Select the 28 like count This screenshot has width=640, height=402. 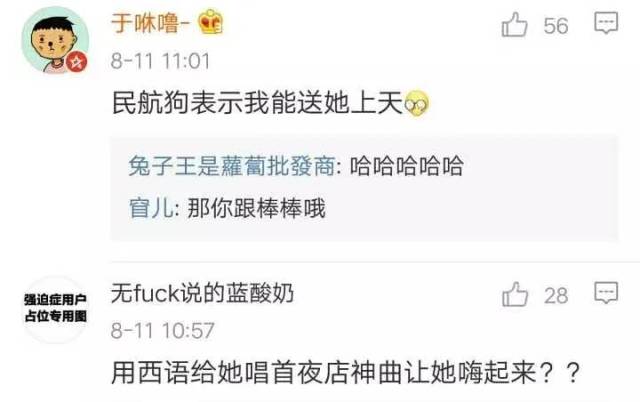[556, 295]
